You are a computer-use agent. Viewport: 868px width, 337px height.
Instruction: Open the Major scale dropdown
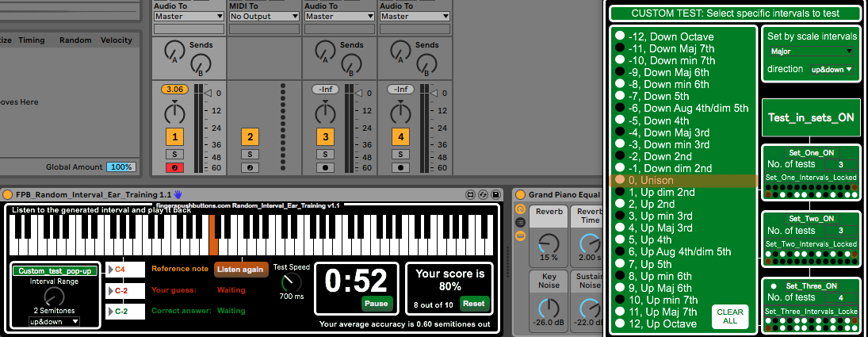pos(811,52)
